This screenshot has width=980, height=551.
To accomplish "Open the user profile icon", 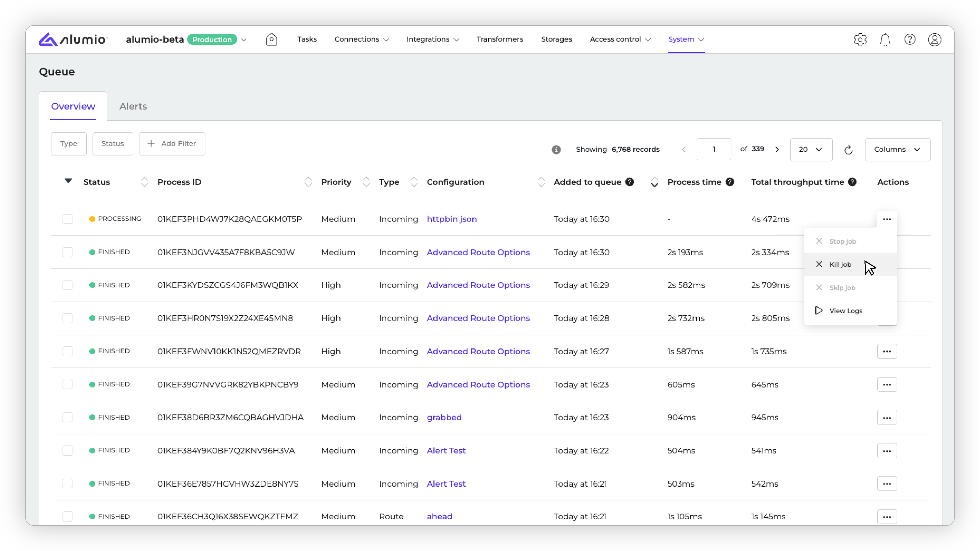I will (x=934, y=39).
